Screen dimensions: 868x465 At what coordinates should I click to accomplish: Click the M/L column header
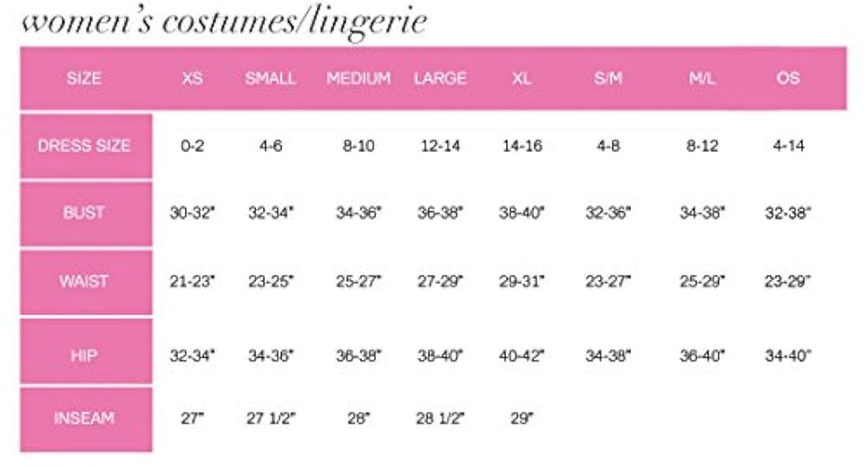pos(703,78)
